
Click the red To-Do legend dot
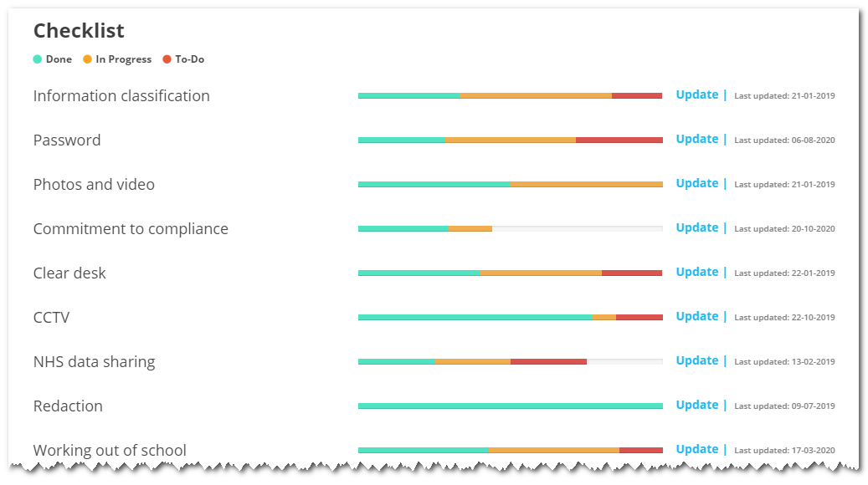point(167,59)
